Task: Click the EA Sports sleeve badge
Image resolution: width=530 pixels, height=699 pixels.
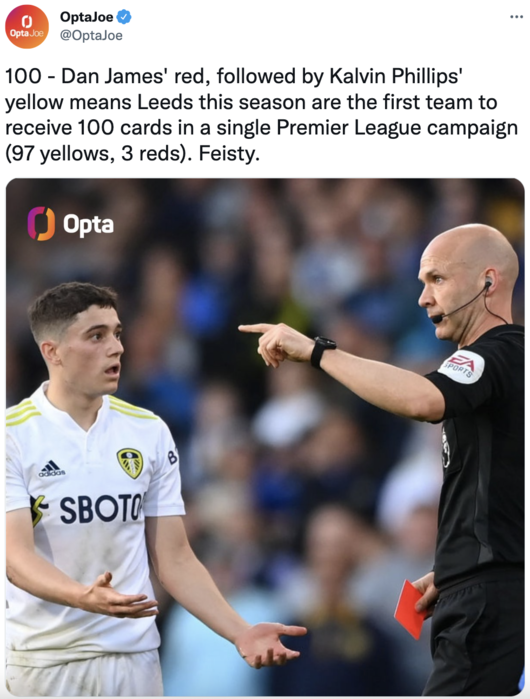Action: [x=461, y=366]
